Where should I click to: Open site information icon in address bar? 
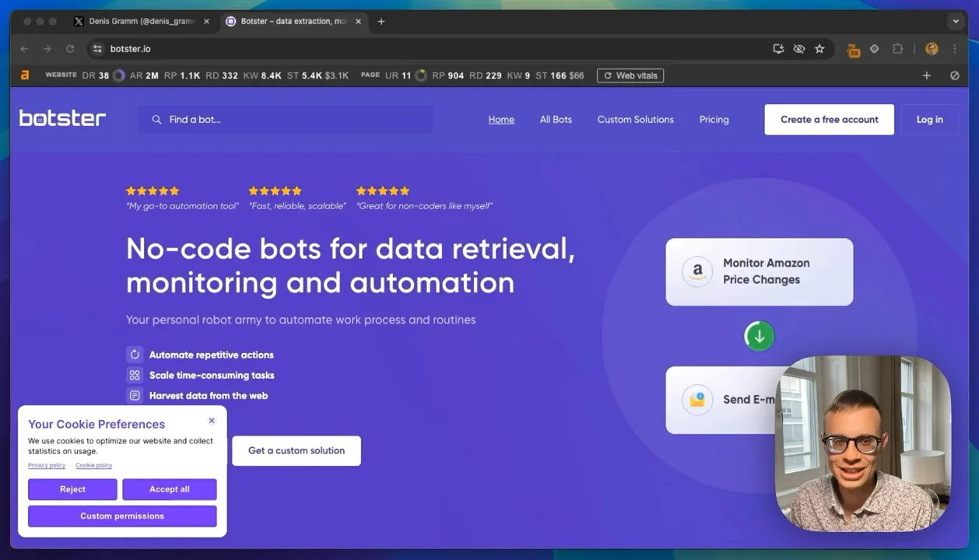pos(97,49)
